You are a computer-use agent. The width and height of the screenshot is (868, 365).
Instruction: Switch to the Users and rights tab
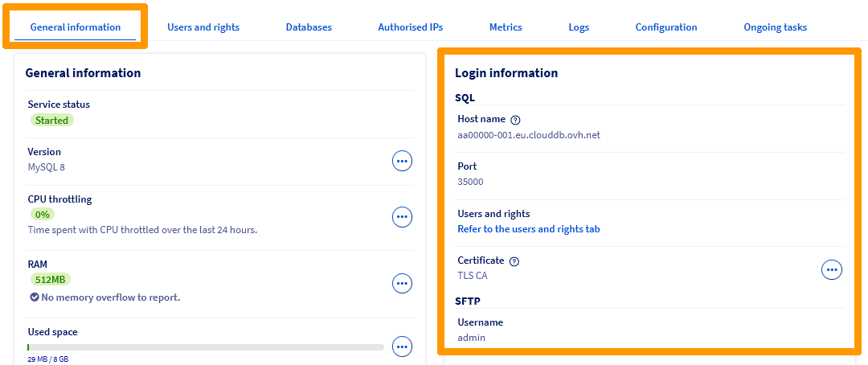203,27
